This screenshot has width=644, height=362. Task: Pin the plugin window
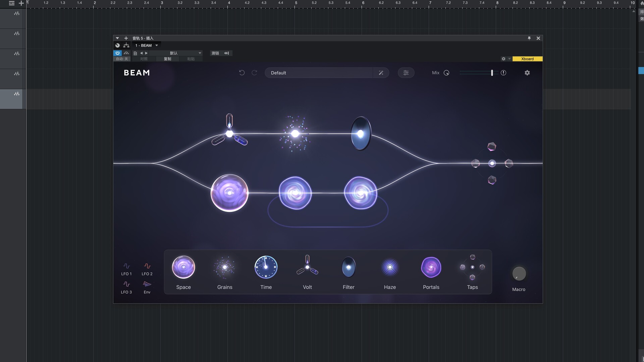(x=529, y=38)
